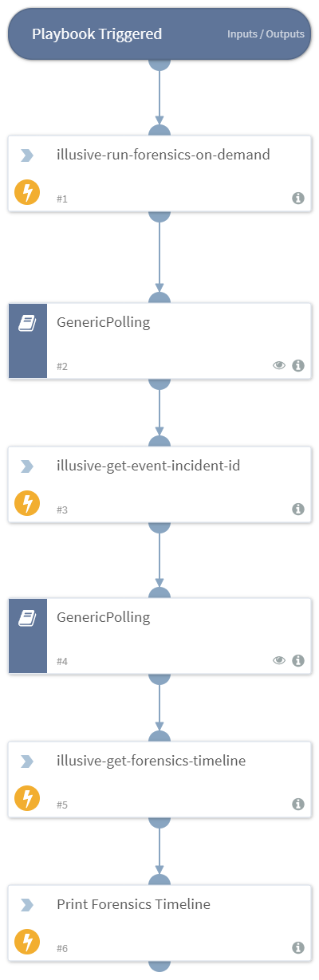The image size is (319, 980).
Task: Click lightning bolt on Print Forensics Timeline task
Action: (27, 943)
